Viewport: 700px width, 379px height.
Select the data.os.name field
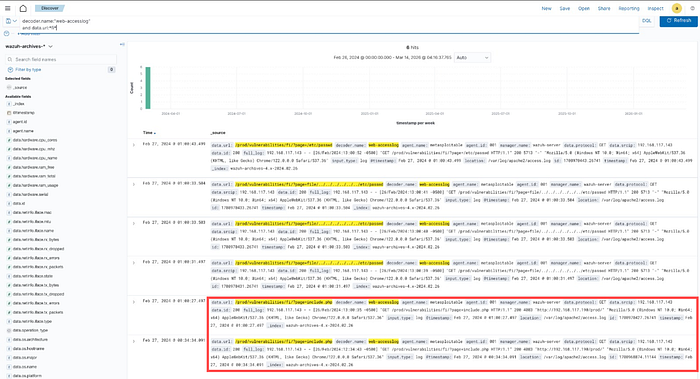pyautogui.click(x=25, y=367)
